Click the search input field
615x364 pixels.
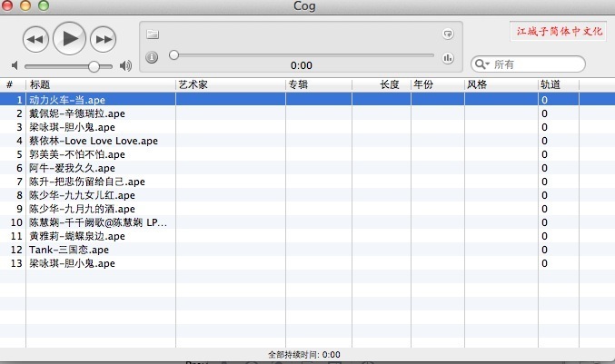click(x=536, y=64)
